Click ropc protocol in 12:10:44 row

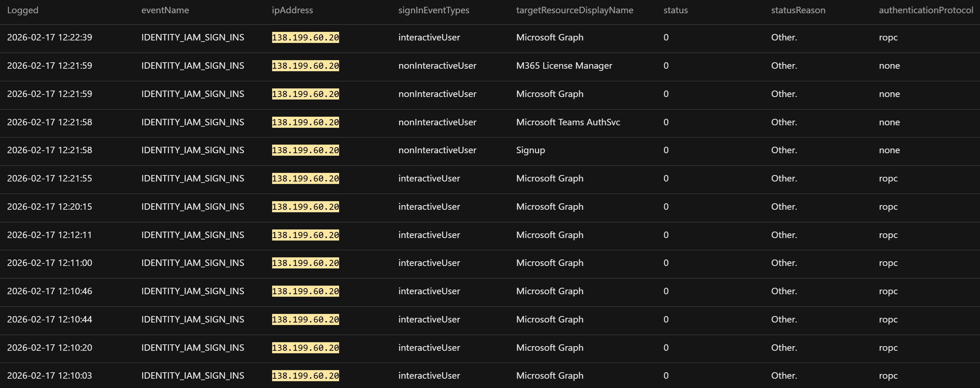888,319
